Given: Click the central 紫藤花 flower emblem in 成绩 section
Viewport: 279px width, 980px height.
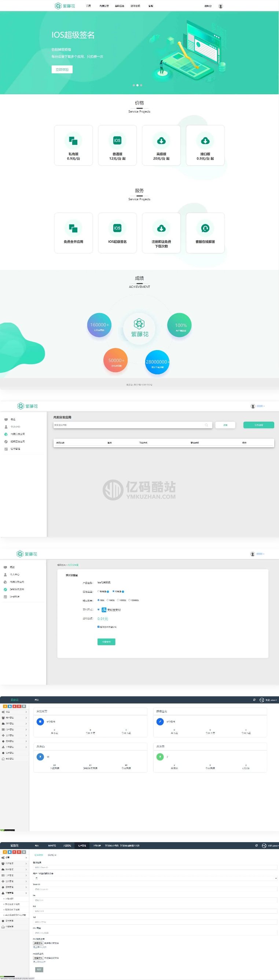Looking at the screenshot, I should click(139, 324).
